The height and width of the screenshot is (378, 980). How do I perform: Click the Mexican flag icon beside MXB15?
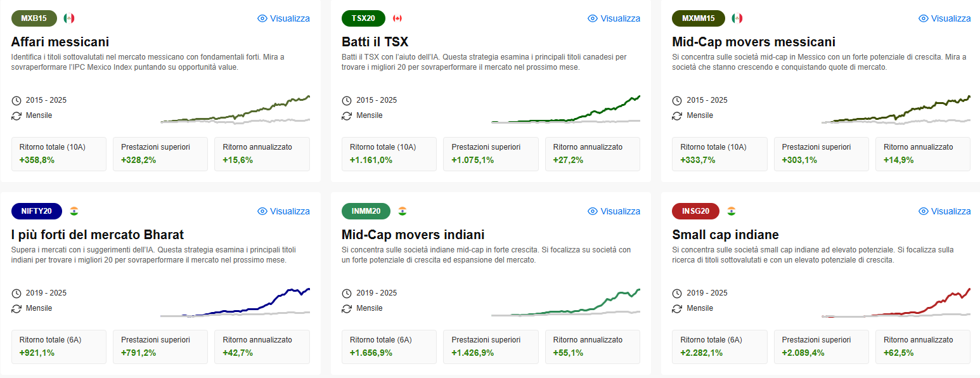69,18
